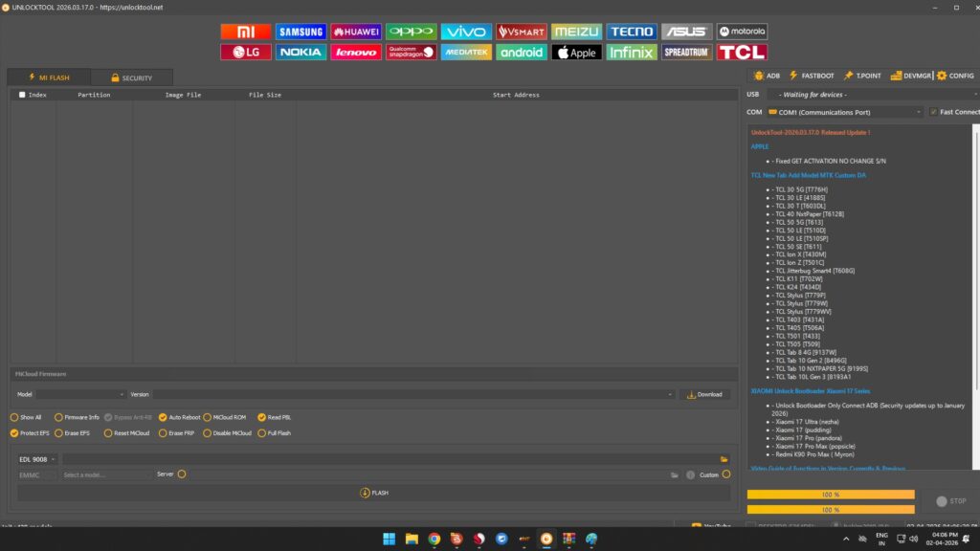Image resolution: width=980 pixels, height=551 pixels.
Task: Select the ASUS brand logo
Action: [x=686, y=32]
